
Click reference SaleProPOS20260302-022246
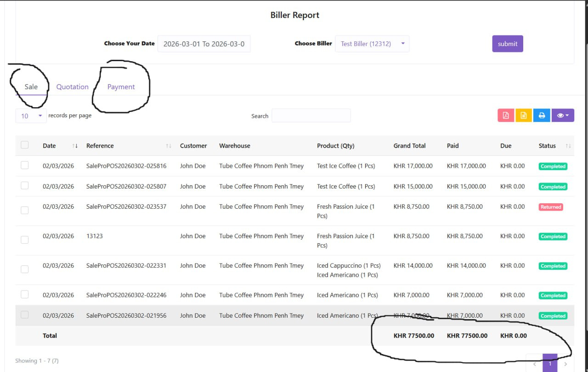126,295
